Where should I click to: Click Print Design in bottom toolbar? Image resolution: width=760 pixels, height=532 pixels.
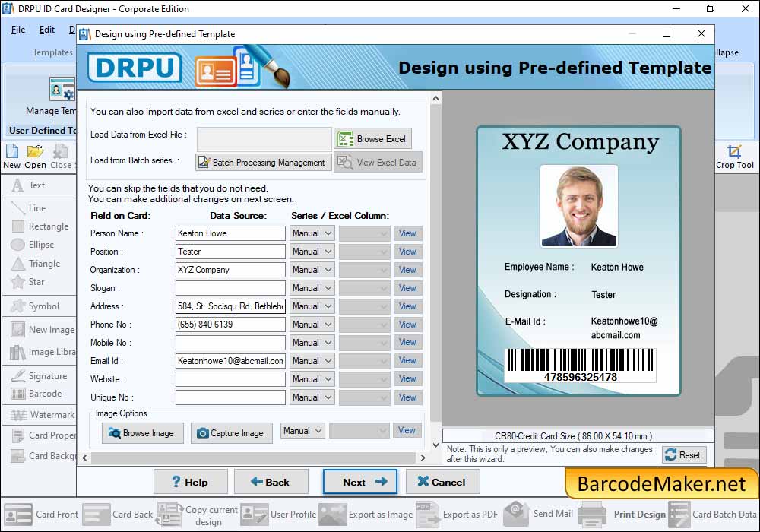(622, 514)
